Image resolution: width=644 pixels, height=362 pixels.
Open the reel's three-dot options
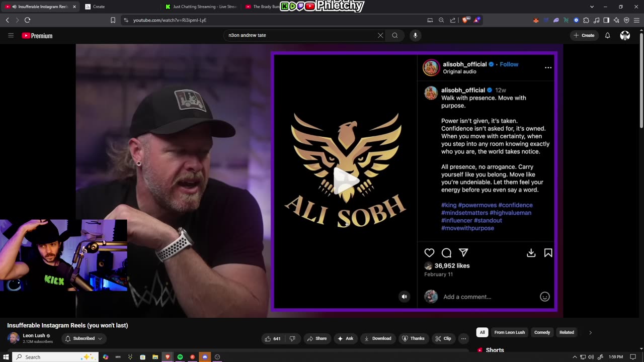coord(548,67)
